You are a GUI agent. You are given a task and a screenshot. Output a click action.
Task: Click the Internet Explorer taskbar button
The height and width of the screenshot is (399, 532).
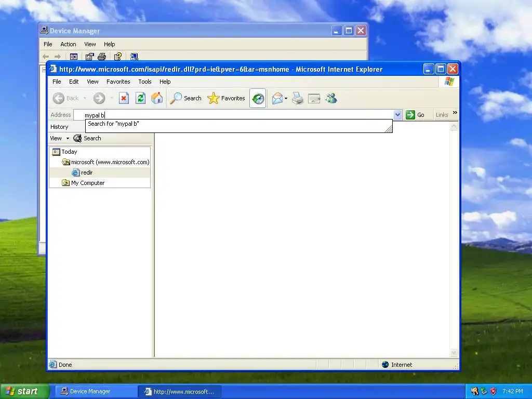tap(180, 392)
